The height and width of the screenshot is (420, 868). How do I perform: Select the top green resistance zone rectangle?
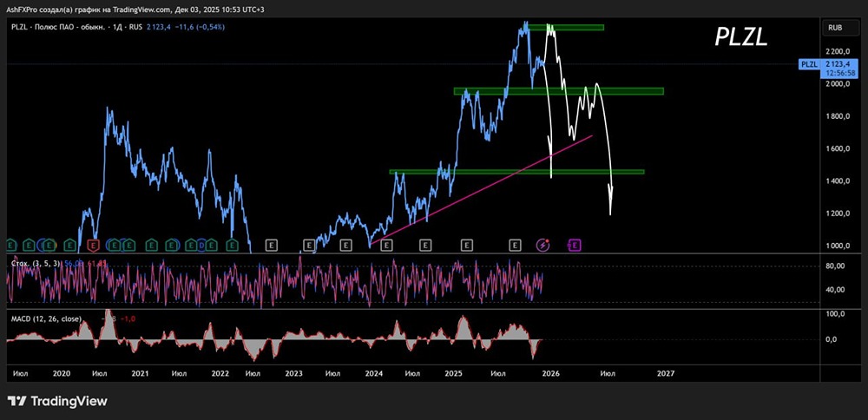coord(565,27)
